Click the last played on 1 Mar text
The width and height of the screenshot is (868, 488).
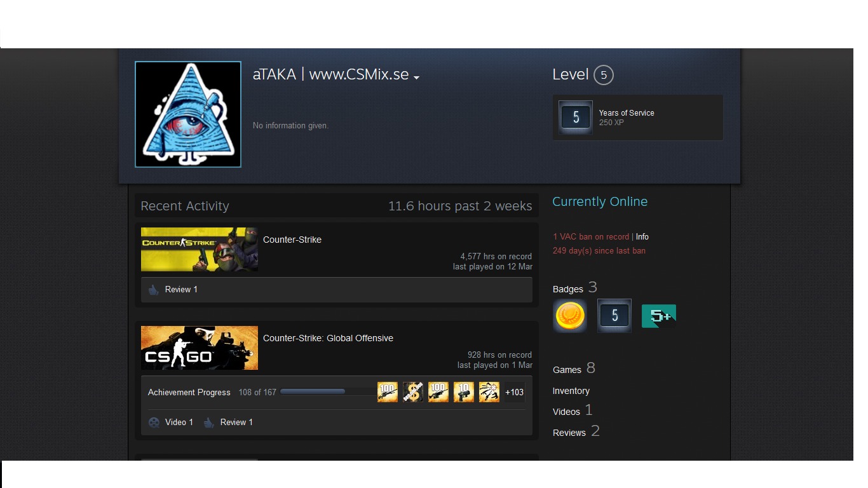[x=495, y=365]
